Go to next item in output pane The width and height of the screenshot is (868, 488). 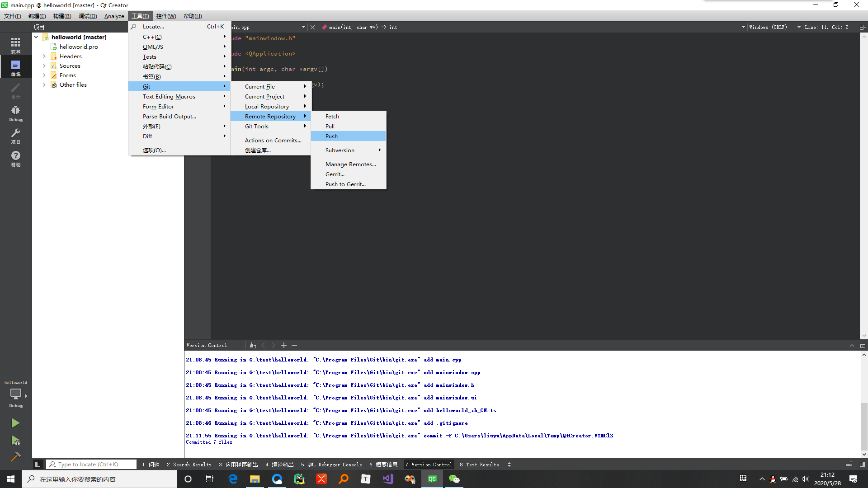274,345
